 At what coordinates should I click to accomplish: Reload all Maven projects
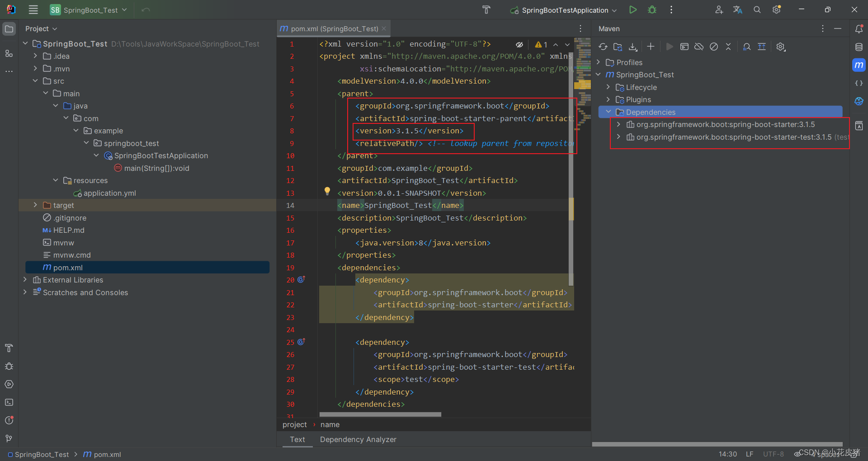pyautogui.click(x=603, y=47)
